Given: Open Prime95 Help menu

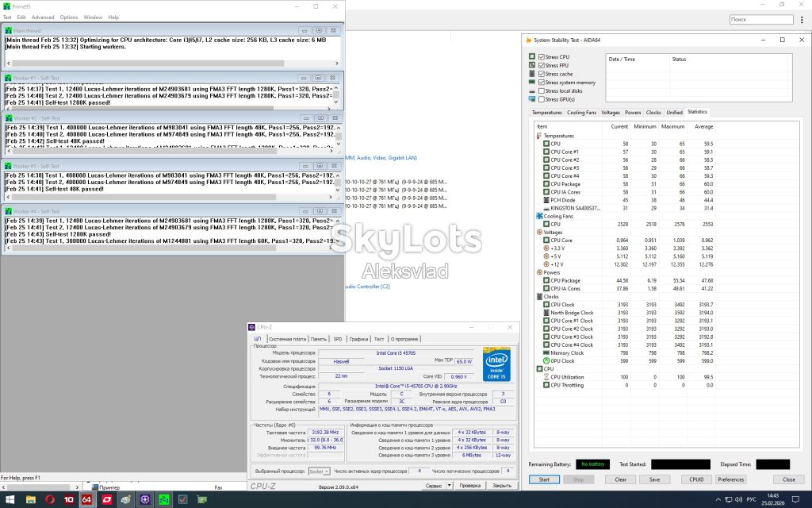Looking at the screenshot, I should point(113,17).
